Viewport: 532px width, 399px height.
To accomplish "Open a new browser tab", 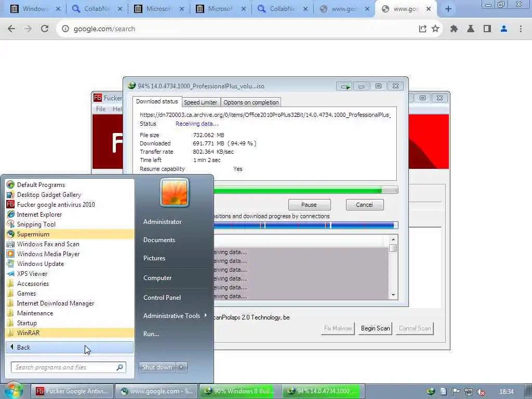I will (448, 9).
